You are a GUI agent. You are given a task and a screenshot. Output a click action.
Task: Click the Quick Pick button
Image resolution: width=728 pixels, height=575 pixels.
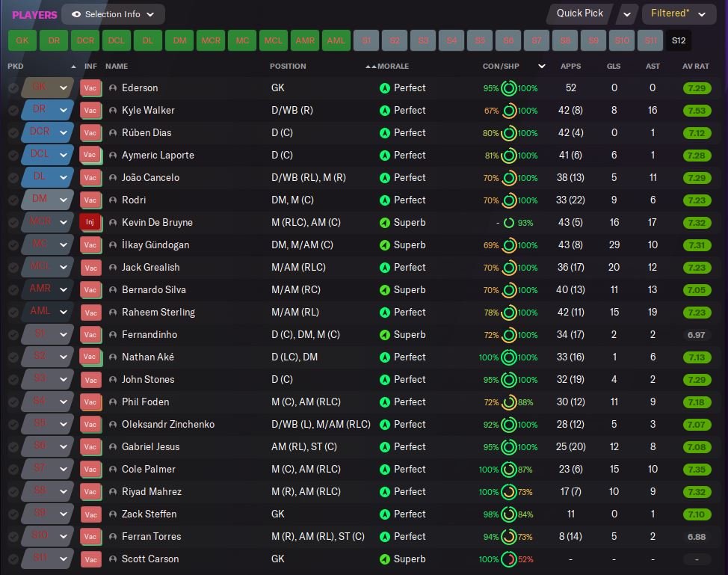(x=580, y=13)
